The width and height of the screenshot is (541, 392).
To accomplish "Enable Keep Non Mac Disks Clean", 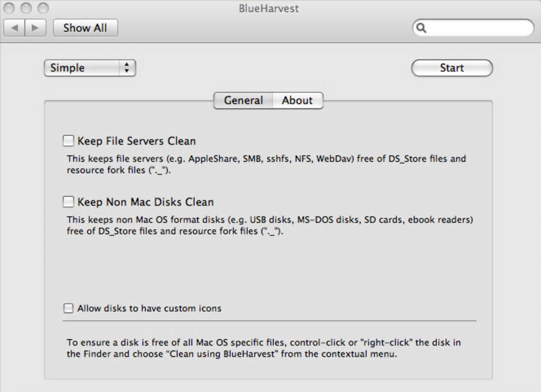I will coord(68,202).
